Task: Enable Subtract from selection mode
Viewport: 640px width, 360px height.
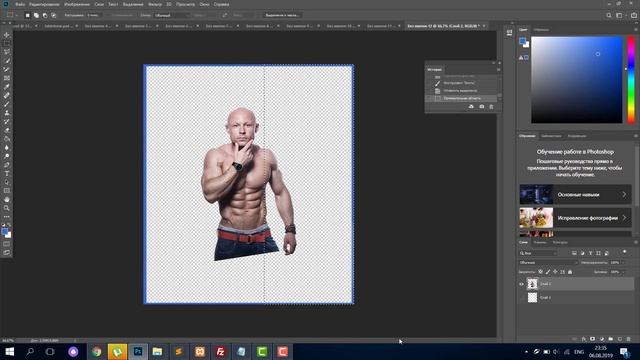Action: 45,15
